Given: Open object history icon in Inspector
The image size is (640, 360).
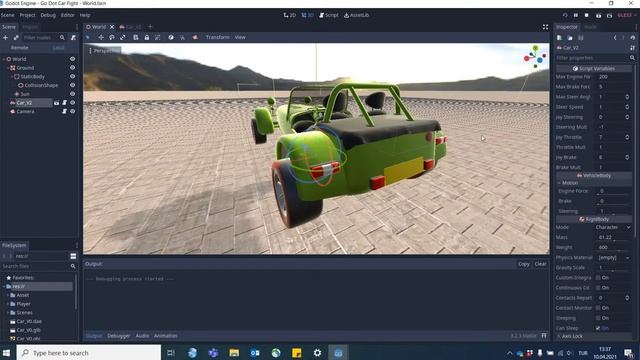Looking at the screenshot, I should pos(632,38).
